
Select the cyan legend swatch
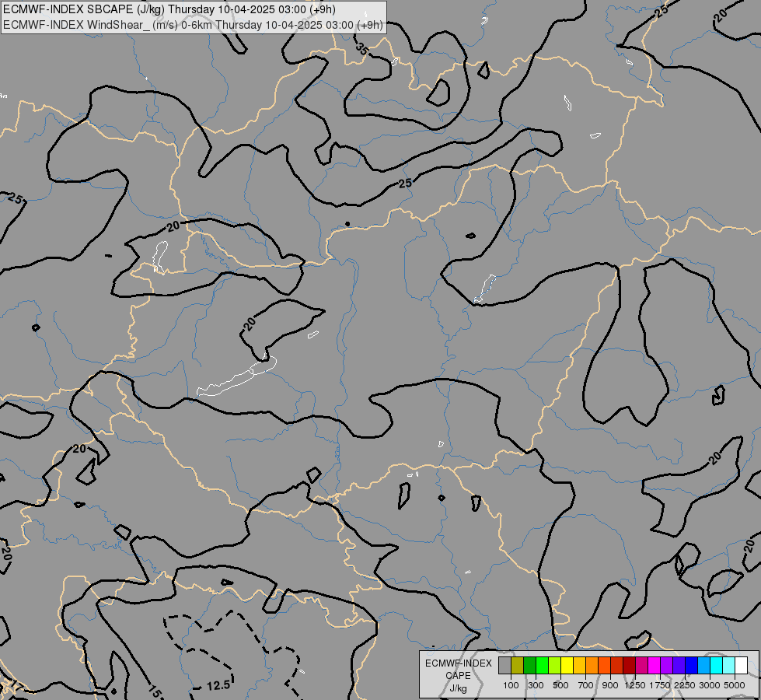tap(716, 665)
